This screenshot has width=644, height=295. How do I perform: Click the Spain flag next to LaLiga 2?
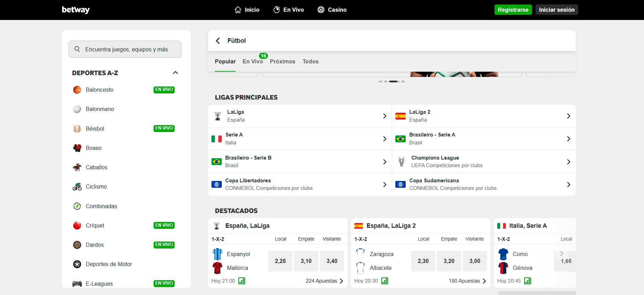(401, 116)
